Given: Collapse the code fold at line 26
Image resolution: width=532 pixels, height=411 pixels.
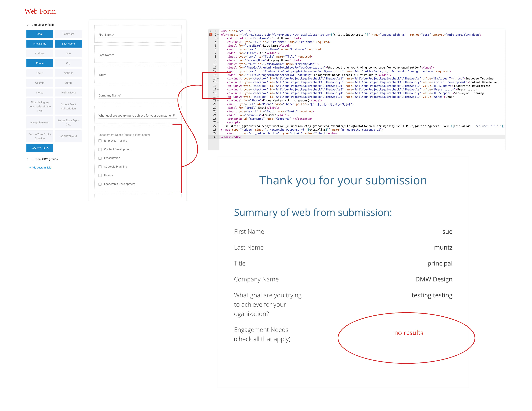Looking at the screenshot, I should point(218,122).
